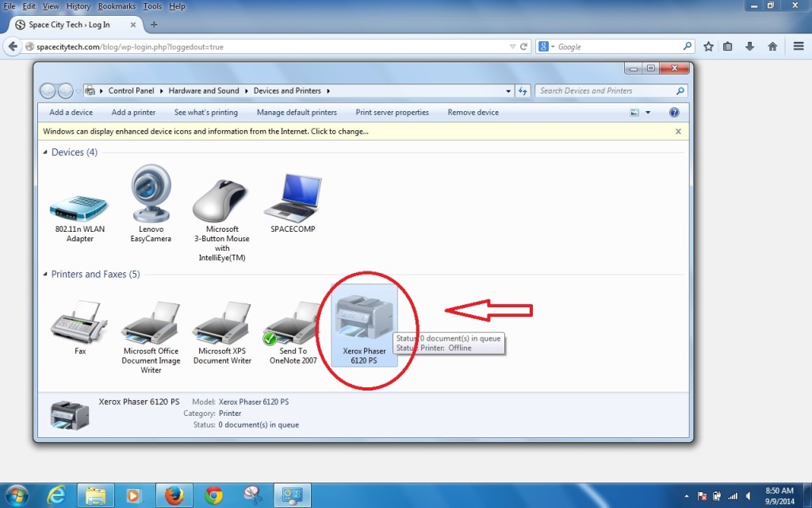Select the Space City Tech Log In tab

coord(75,25)
